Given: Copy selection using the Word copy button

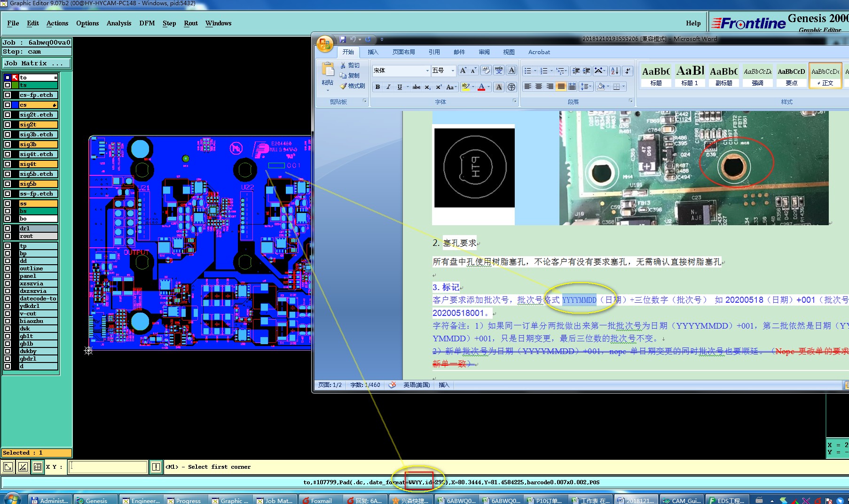Looking at the screenshot, I should [x=350, y=76].
